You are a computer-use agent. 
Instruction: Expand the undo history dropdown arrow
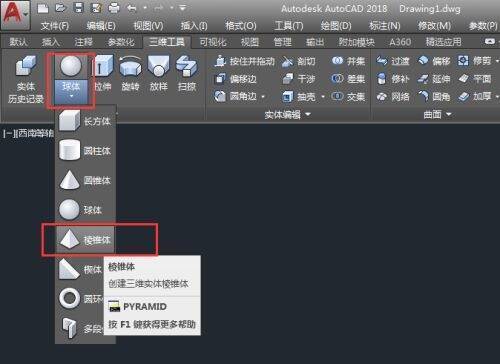[x=145, y=8]
